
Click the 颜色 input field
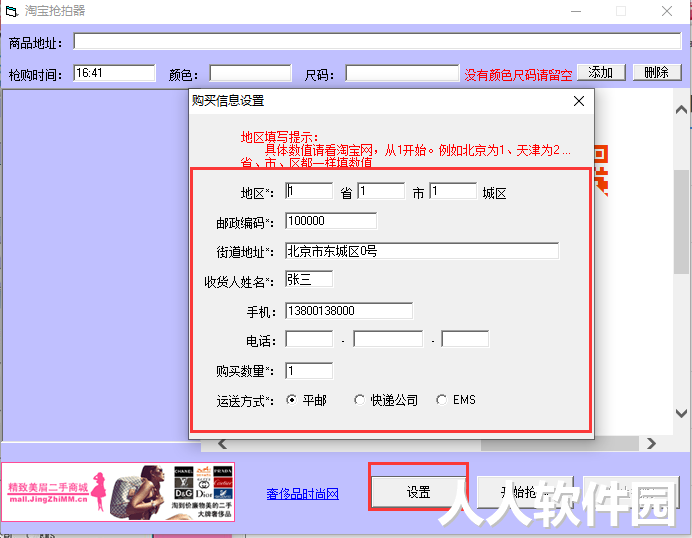tap(250, 73)
